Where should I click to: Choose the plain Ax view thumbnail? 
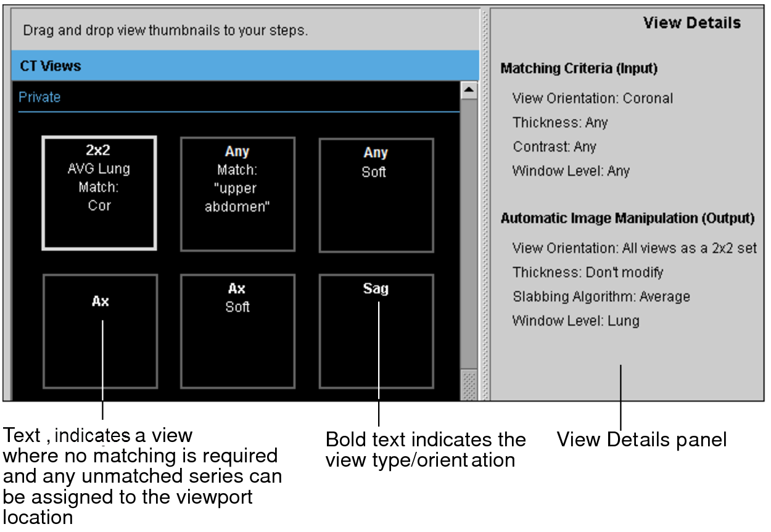[x=100, y=331]
